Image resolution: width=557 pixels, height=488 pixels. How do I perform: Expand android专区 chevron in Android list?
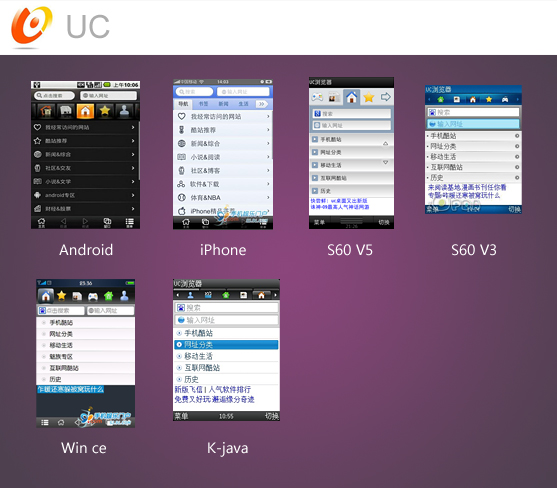pyautogui.click(x=133, y=195)
